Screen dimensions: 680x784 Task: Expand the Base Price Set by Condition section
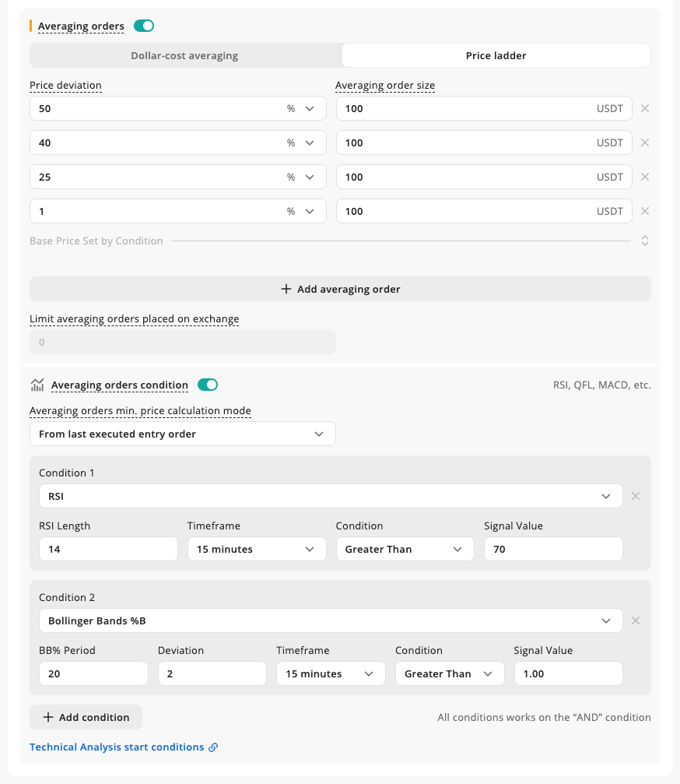645,241
